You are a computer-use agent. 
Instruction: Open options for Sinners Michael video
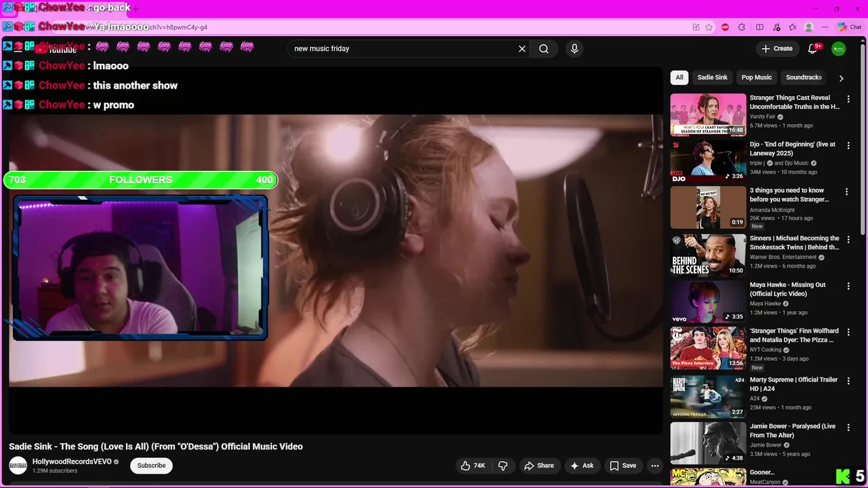pos(848,239)
